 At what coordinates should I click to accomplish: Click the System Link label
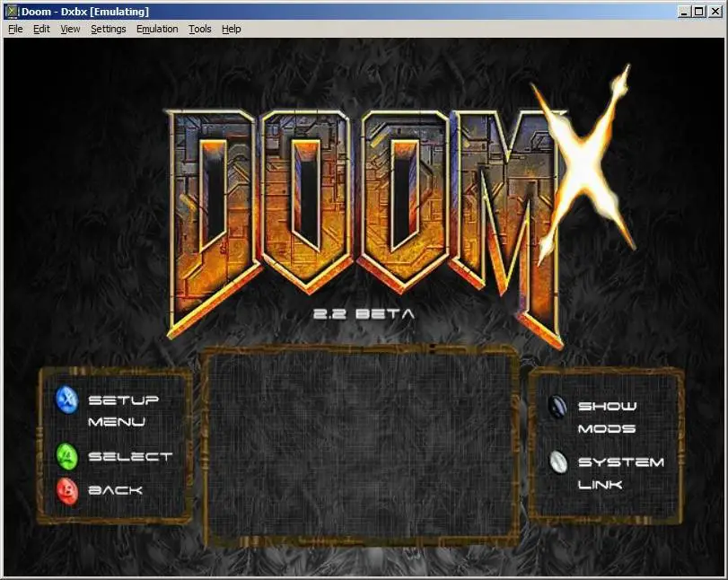(x=621, y=473)
